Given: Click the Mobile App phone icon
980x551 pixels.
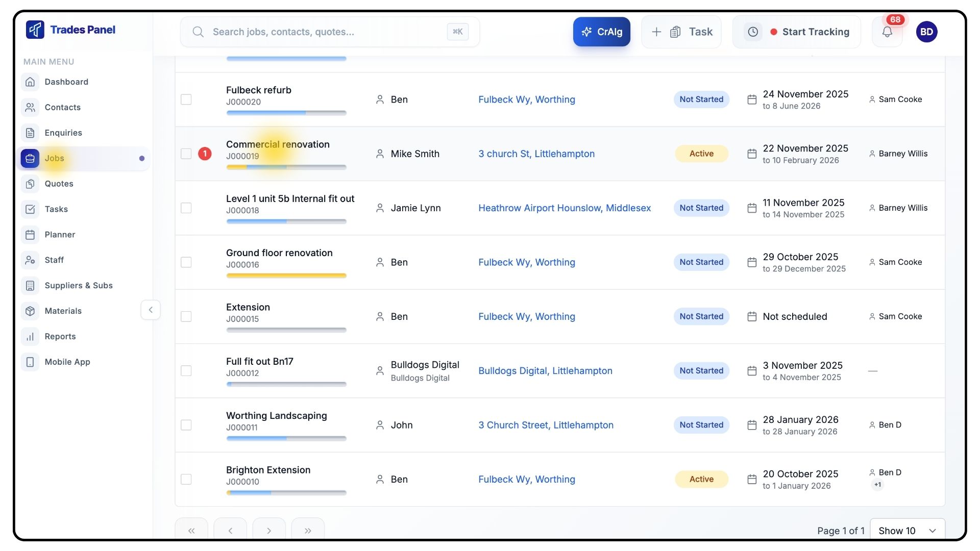Looking at the screenshot, I should (x=30, y=362).
